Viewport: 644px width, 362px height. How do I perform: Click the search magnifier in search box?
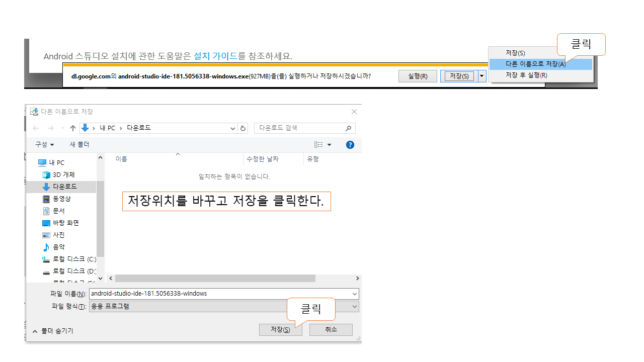click(x=348, y=128)
